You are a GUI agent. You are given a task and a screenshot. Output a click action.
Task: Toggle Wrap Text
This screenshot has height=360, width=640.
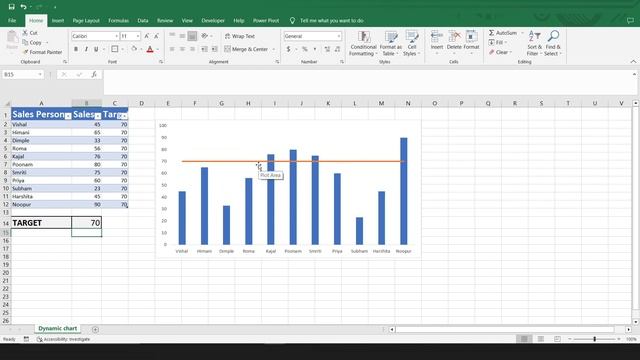tap(240, 36)
